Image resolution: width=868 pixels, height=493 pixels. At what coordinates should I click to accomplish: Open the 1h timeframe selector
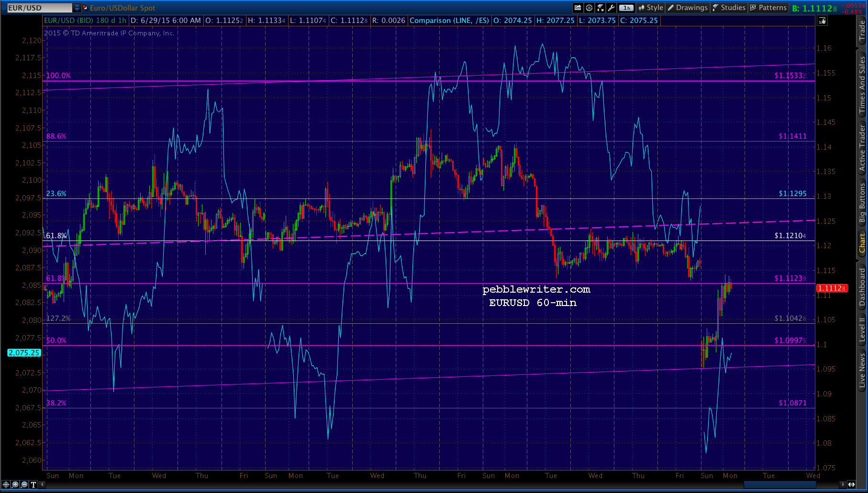click(626, 8)
